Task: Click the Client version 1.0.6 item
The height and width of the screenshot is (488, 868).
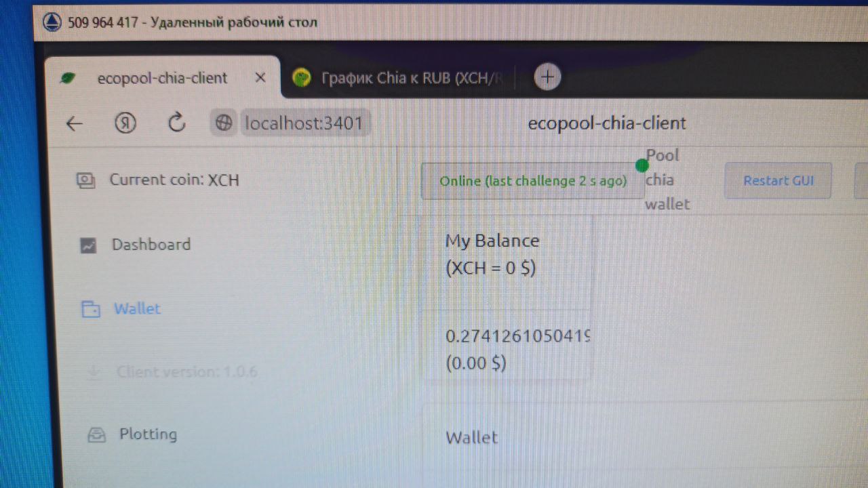Action: (x=186, y=372)
